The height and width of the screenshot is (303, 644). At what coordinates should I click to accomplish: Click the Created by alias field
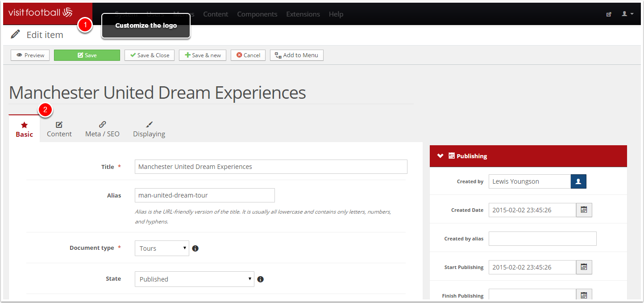[x=543, y=239]
